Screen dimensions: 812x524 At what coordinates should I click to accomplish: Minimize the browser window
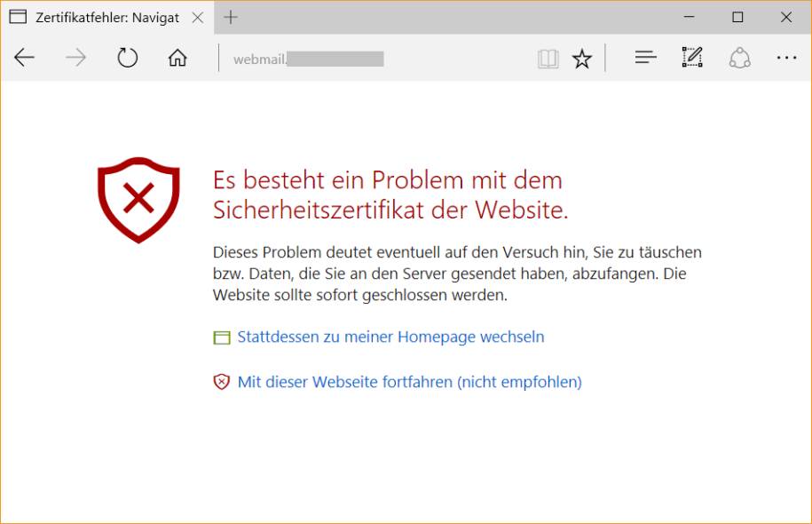(x=690, y=17)
